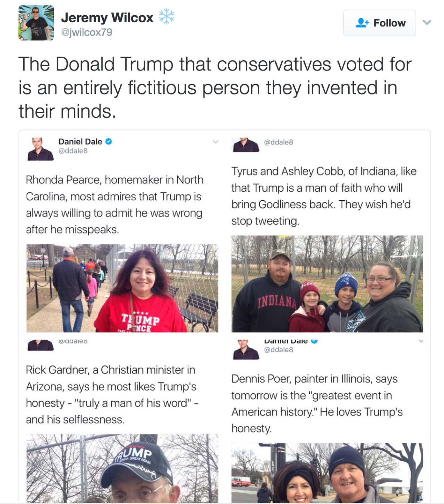
Task: Click the verified badge next to Daniel Dale
Action: tap(109, 142)
